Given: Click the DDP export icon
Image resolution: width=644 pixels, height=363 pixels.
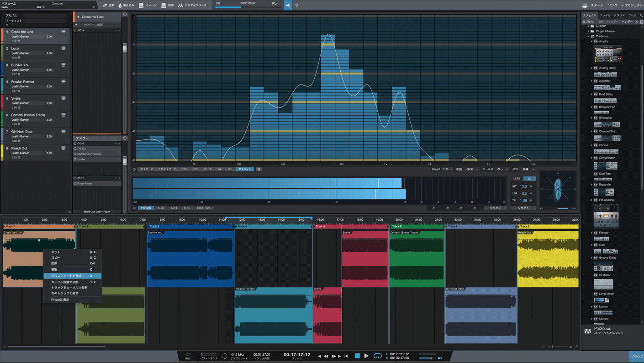Looking at the screenshot, I should click(164, 5).
